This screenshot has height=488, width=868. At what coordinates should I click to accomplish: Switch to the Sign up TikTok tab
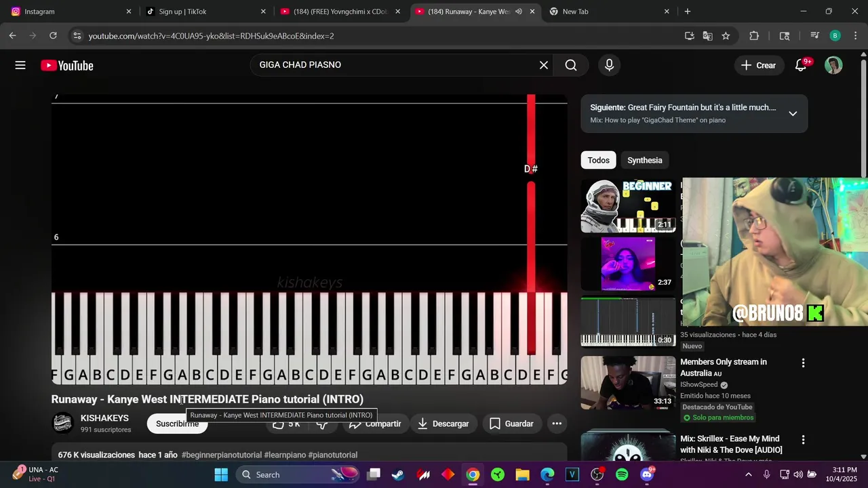click(207, 12)
